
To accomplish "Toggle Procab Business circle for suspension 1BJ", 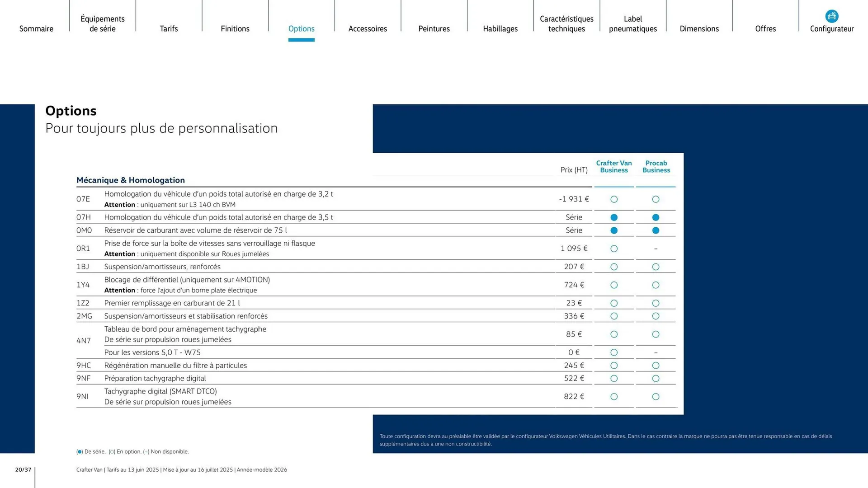I will coord(656,267).
